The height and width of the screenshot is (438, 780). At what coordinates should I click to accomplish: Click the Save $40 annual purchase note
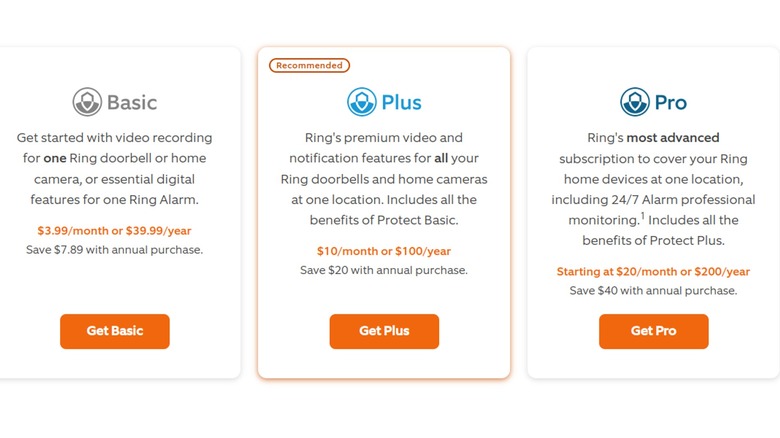click(x=653, y=290)
